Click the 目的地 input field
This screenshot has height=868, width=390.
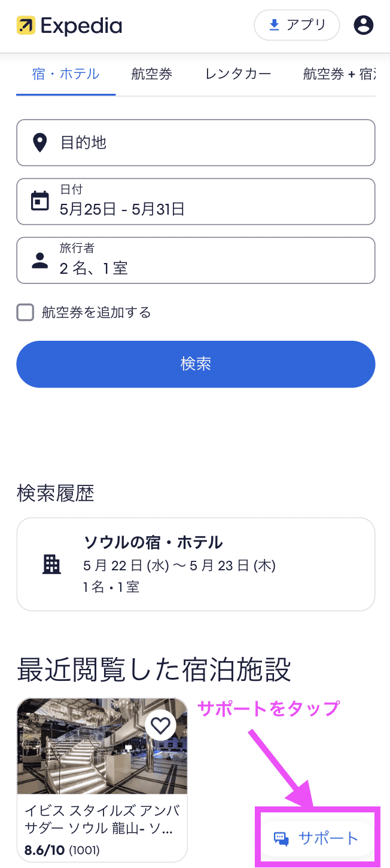196,142
